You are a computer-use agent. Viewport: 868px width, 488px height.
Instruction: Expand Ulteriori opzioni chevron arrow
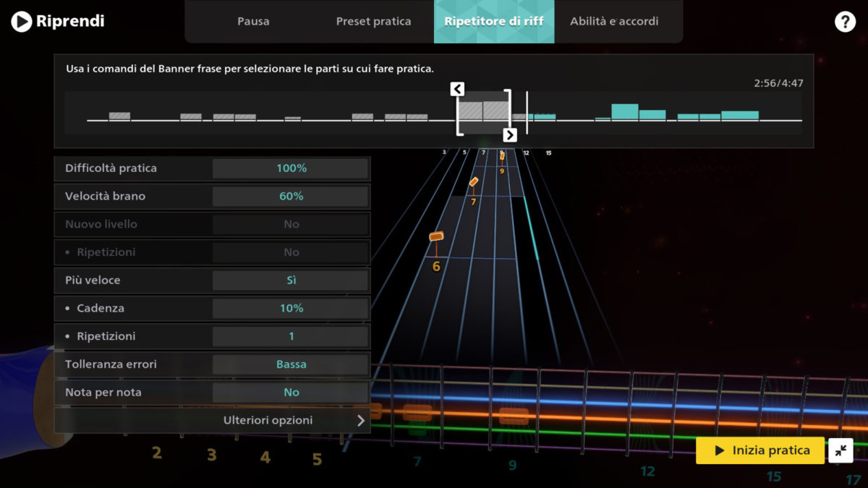360,420
